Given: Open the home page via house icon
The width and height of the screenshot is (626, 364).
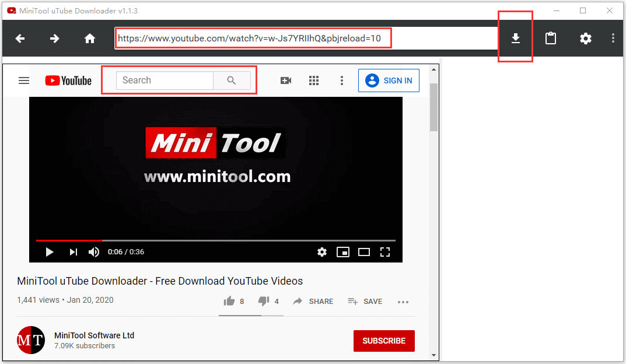Looking at the screenshot, I should 90,38.
